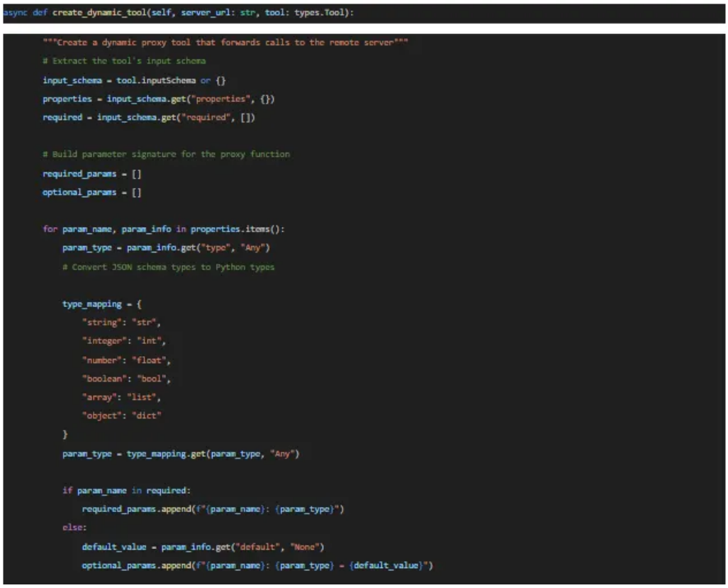Click properties.items() in the for loop
The height and width of the screenshot is (588, 728).
(228, 229)
